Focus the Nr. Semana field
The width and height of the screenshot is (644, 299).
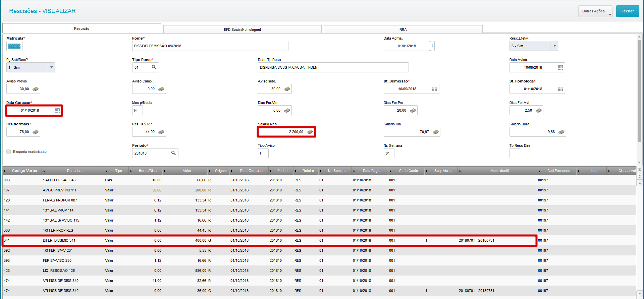click(x=389, y=153)
